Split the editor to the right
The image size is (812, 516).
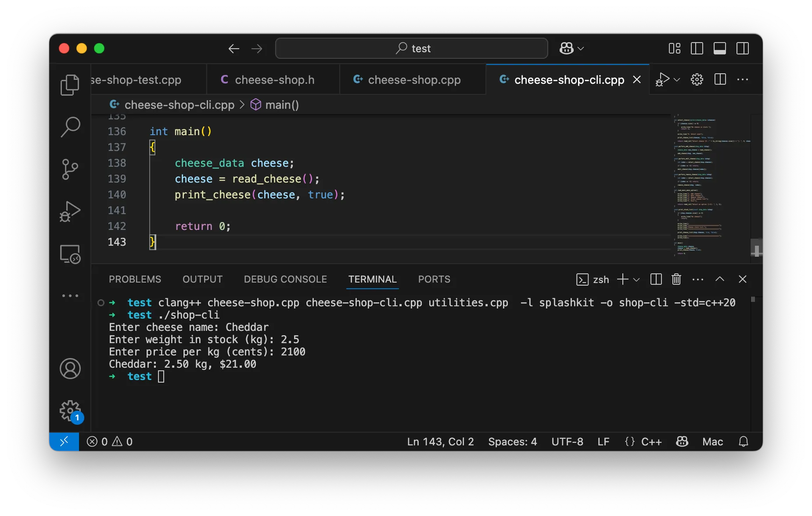coord(720,79)
